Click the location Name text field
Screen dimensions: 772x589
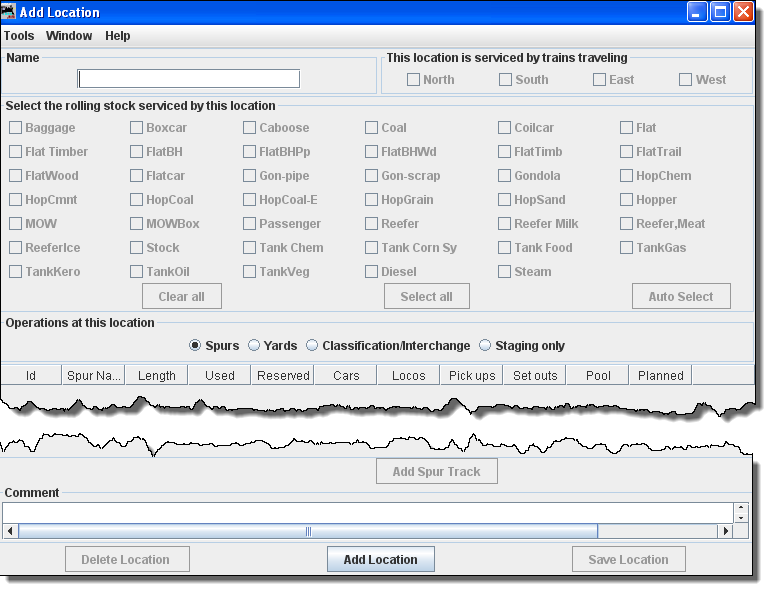click(189, 79)
